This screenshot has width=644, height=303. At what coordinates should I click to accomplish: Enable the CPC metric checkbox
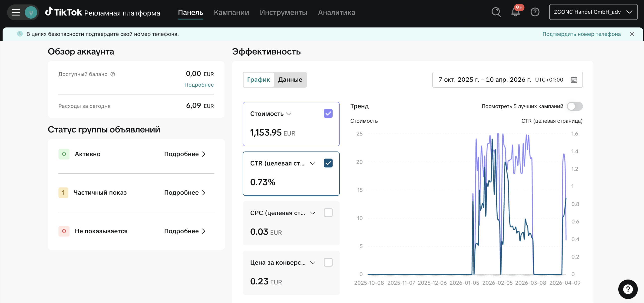click(x=328, y=213)
